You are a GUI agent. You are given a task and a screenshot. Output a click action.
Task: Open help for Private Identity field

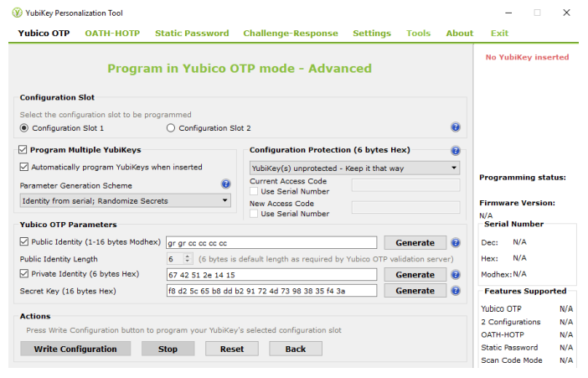456,275
